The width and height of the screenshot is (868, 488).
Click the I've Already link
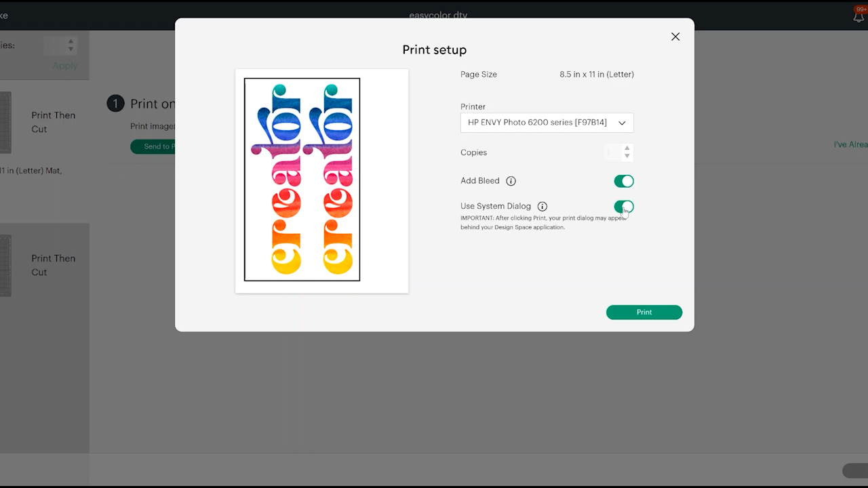850,144
